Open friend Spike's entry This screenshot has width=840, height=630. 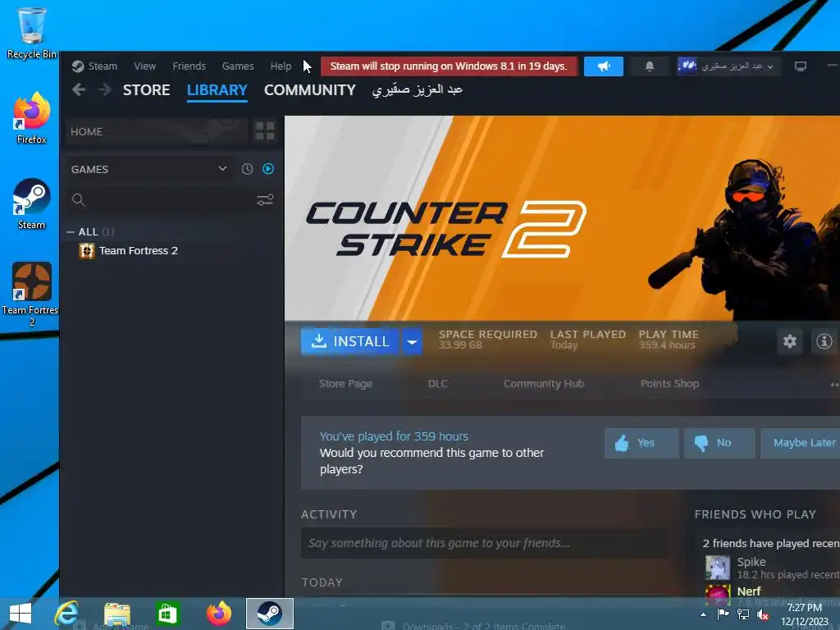pos(772,568)
